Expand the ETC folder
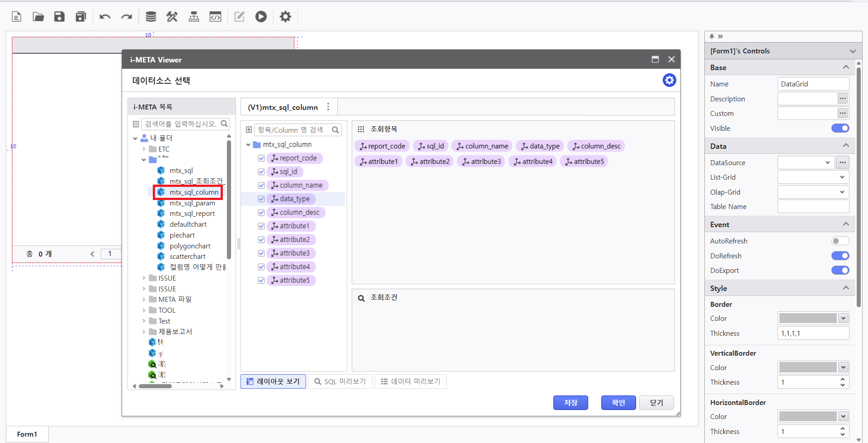 click(x=144, y=149)
